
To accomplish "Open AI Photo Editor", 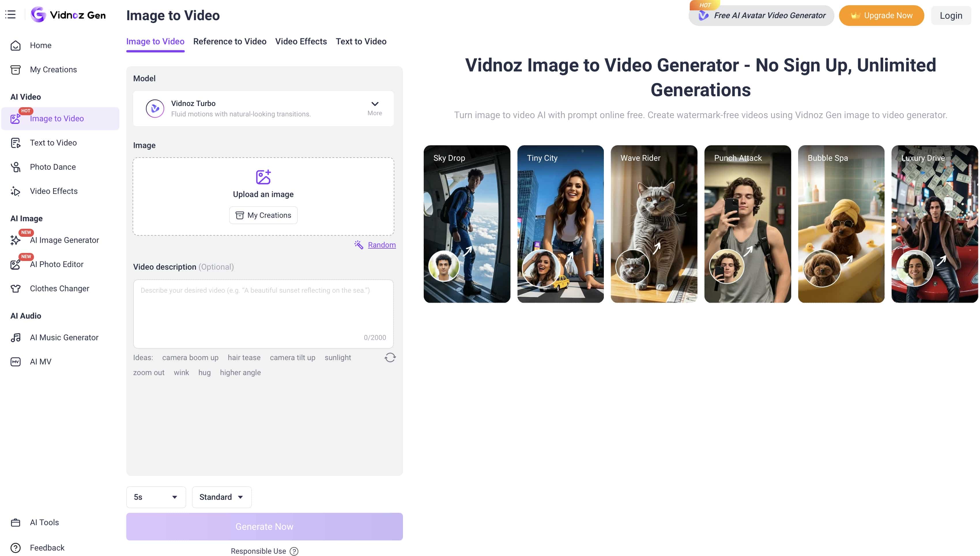I will 60,264.
